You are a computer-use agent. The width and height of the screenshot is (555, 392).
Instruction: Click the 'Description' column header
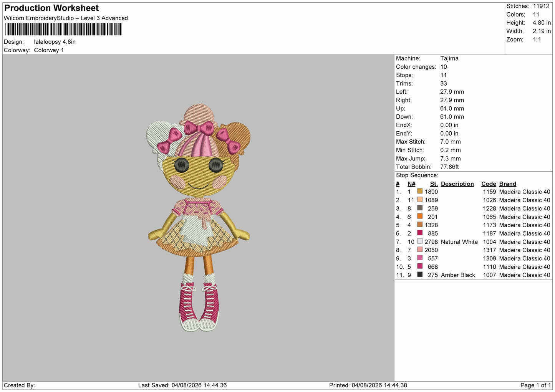(457, 184)
